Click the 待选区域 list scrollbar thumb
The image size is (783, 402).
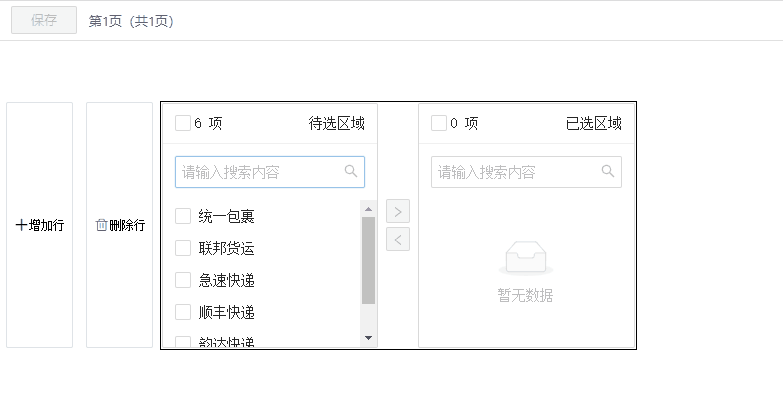tap(368, 260)
